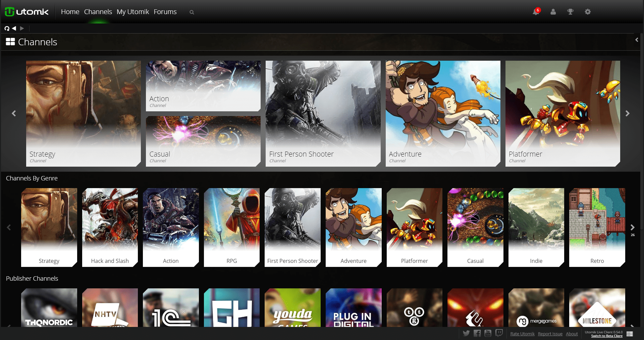The width and height of the screenshot is (644, 340).
Task: Open Utomik's Facebook icon
Action: [477, 333]
